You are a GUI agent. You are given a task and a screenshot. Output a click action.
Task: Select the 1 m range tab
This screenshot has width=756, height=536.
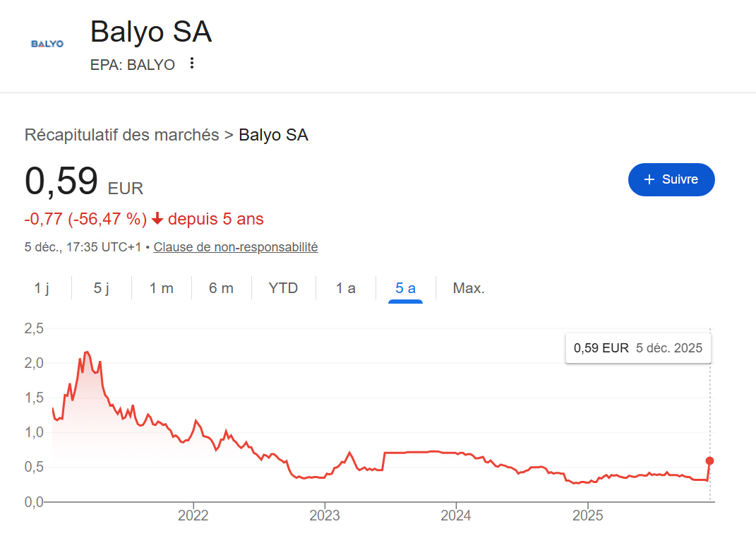[x=161, y=287]
